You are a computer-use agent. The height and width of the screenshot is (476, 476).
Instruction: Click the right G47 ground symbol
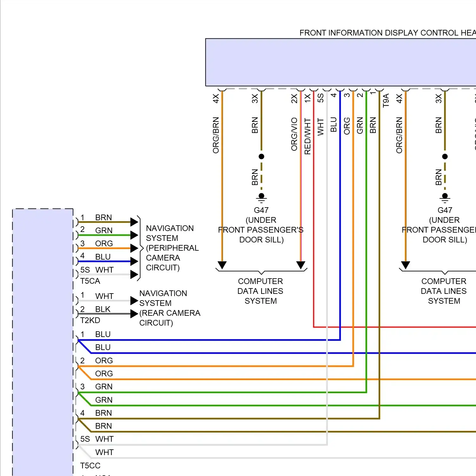[x=445, y=198]
